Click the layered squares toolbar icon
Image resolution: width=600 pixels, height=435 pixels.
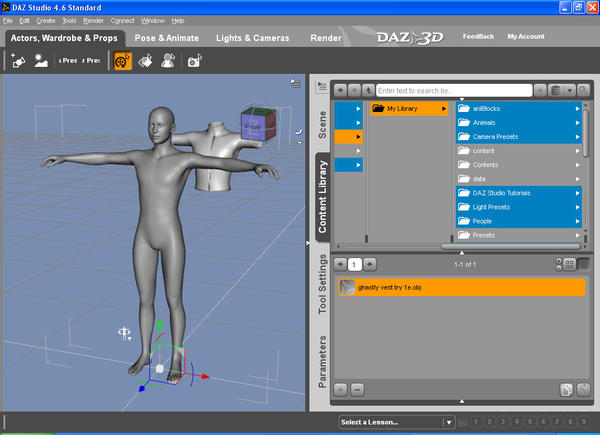145,61
